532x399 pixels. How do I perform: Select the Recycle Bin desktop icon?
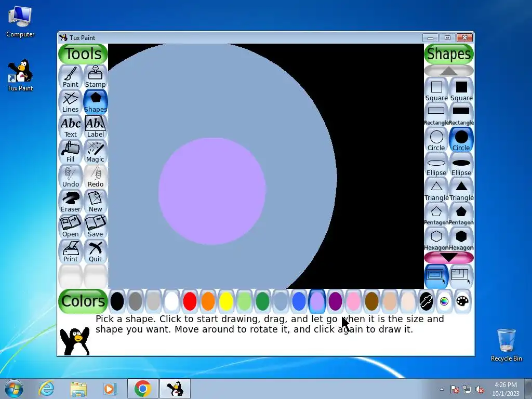pyautogui.click(x=506, y=345)
